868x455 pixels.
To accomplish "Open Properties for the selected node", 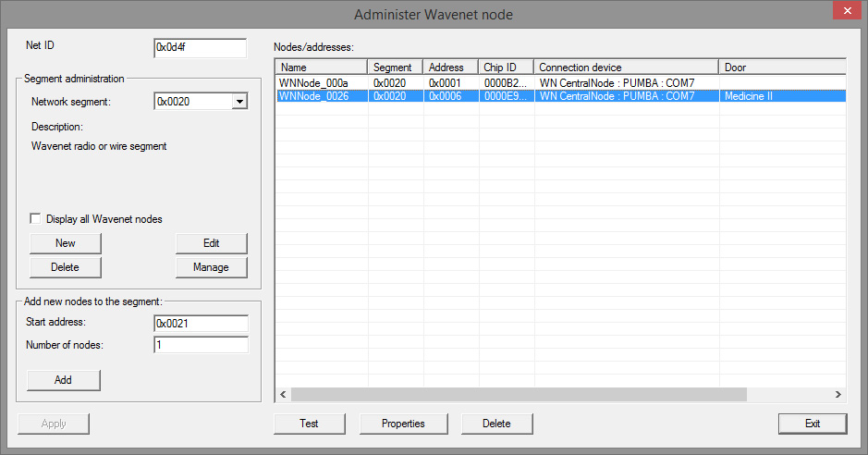I will coord(403,424).
